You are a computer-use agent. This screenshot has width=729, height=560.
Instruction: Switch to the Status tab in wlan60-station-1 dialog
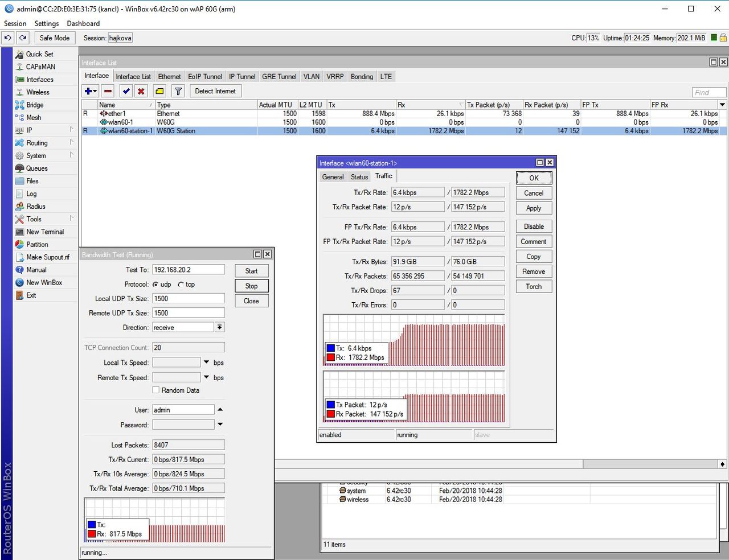[x=359, y=177]
